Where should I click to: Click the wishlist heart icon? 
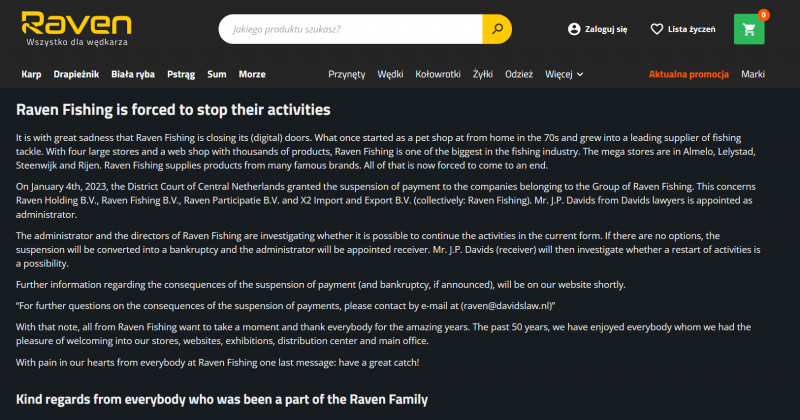(x=657, y=29)
